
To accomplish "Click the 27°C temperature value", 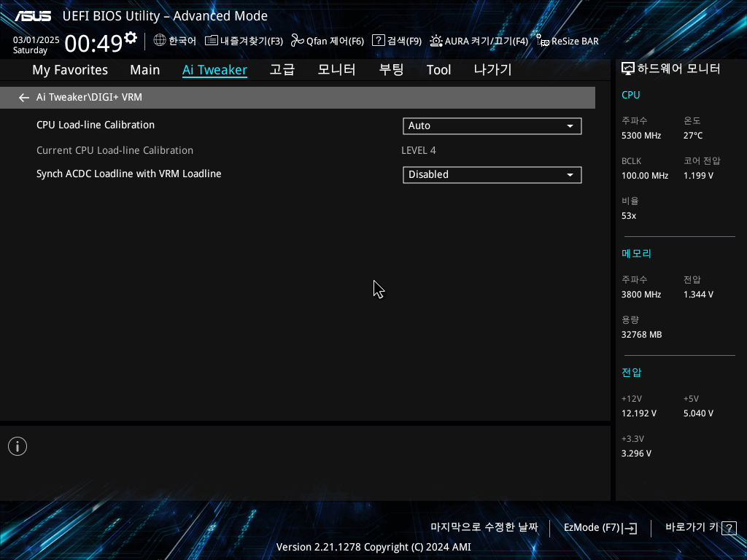I will click(693, 136).
